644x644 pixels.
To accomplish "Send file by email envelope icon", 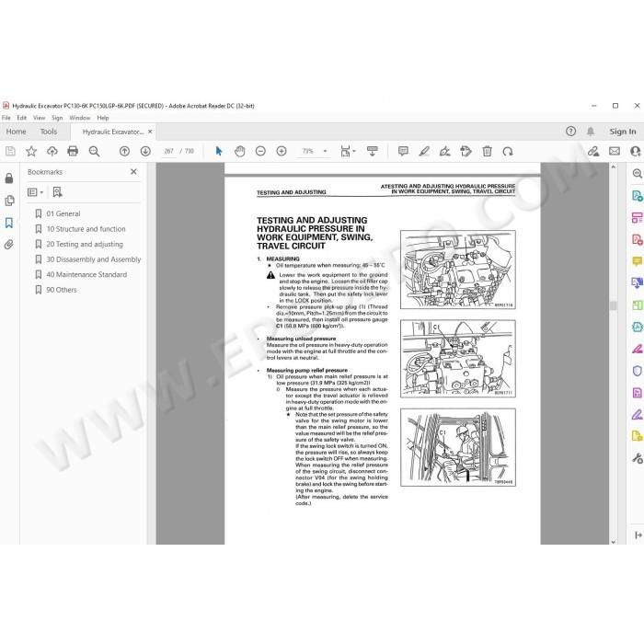I will pos(615,152).
